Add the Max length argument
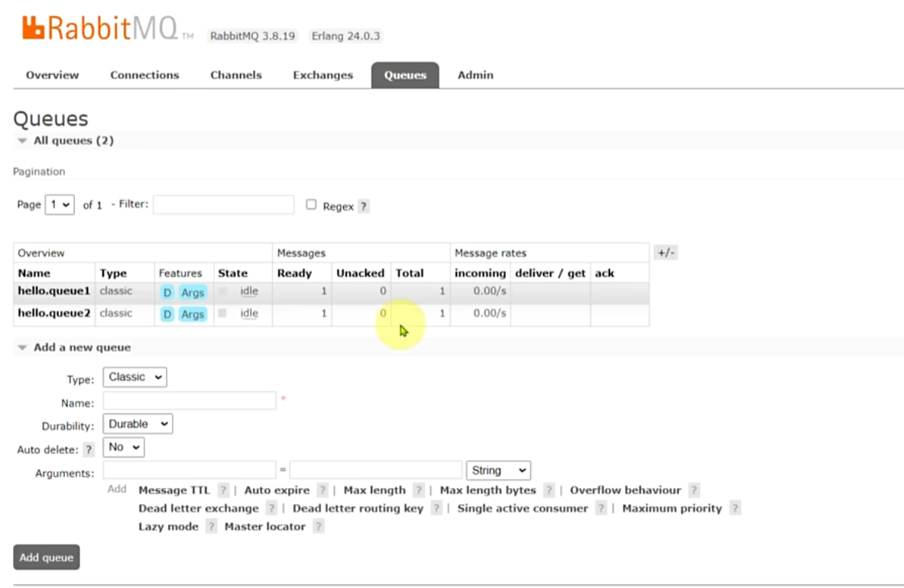Image resolution: width=904 pixels, height=588 pixels. click(374, 490)
